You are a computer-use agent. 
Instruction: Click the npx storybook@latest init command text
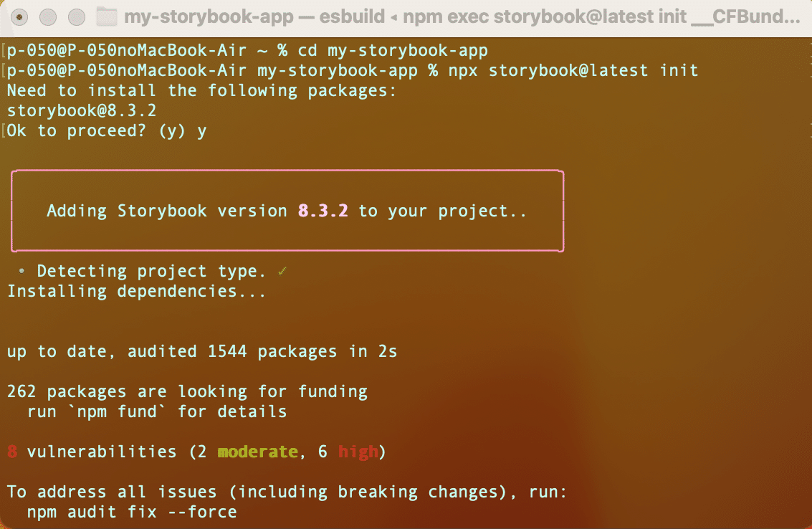coord(573,70)
